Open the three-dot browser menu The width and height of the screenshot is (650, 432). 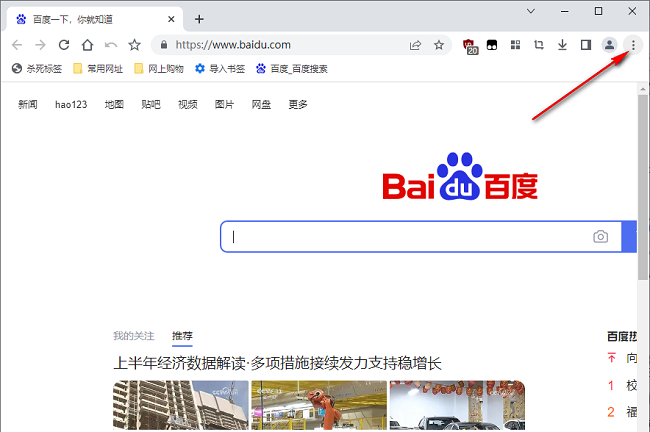point(633,45)
